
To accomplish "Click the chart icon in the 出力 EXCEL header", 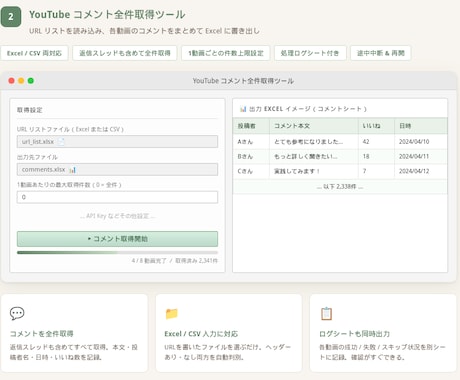I will pyautogui.click(x=243, y=109).
